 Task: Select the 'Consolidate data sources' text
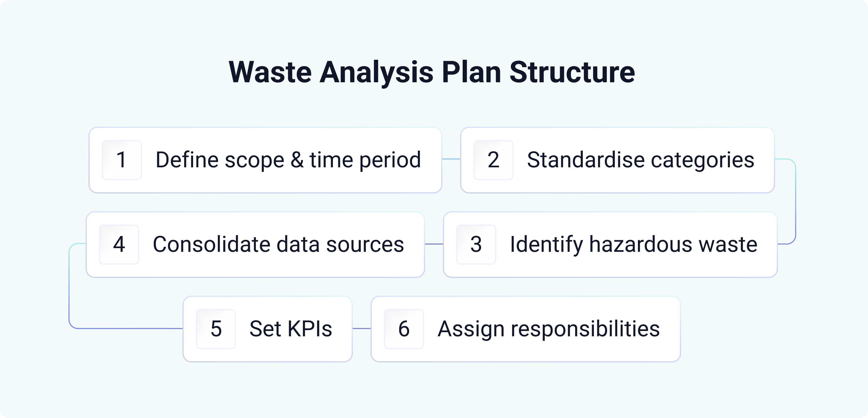[x=278, y=244]
